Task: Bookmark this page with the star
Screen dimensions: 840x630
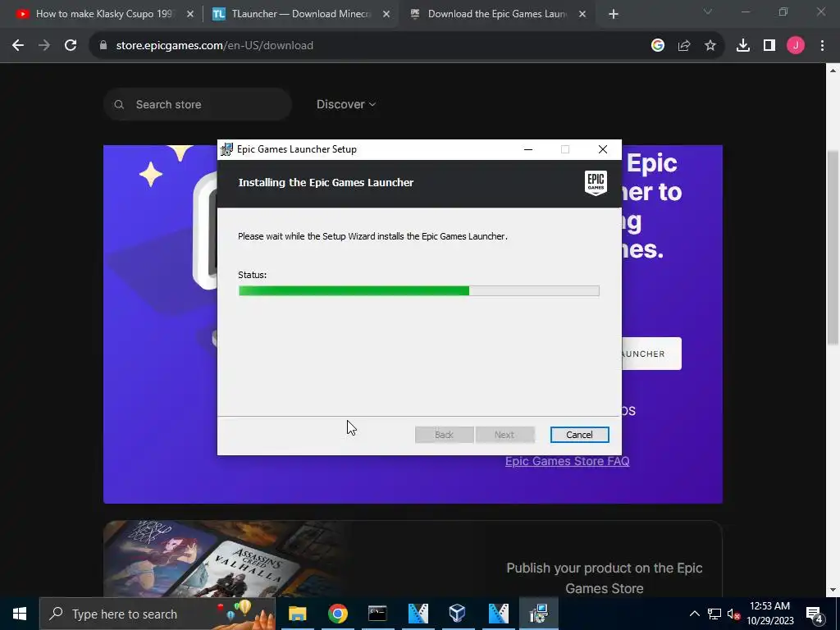Action: click(x=710, y=46)
